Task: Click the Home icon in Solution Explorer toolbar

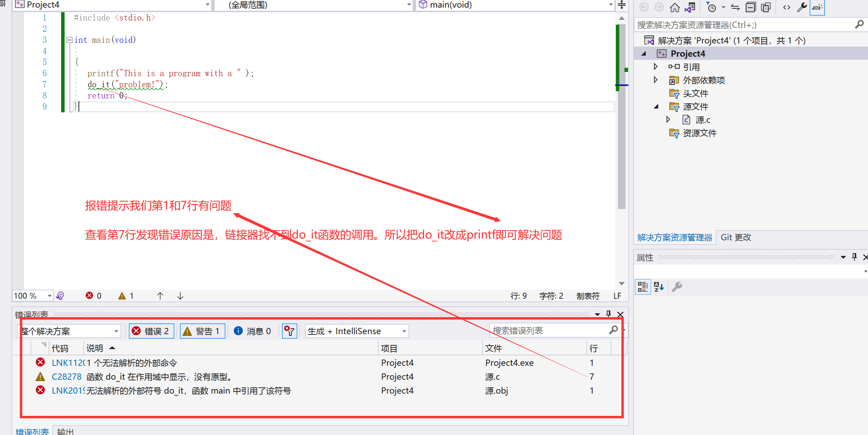Action: coord(675,7)
